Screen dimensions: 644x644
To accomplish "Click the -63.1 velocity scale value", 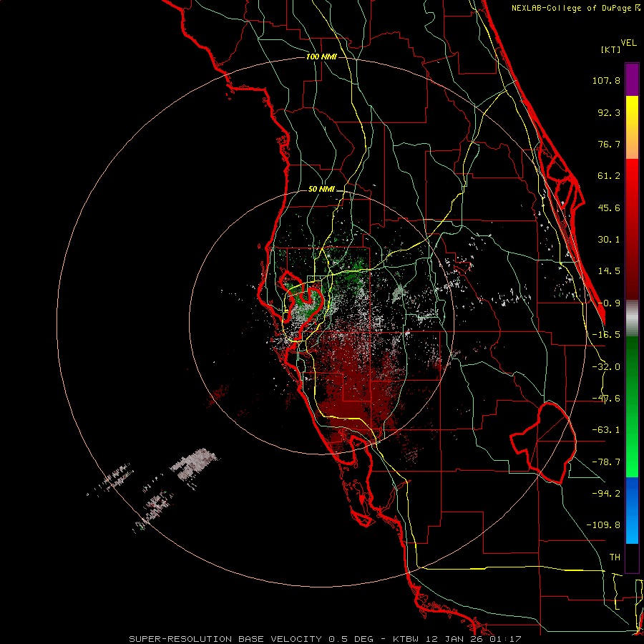I will pyautogui.click(x=606, y=430).
